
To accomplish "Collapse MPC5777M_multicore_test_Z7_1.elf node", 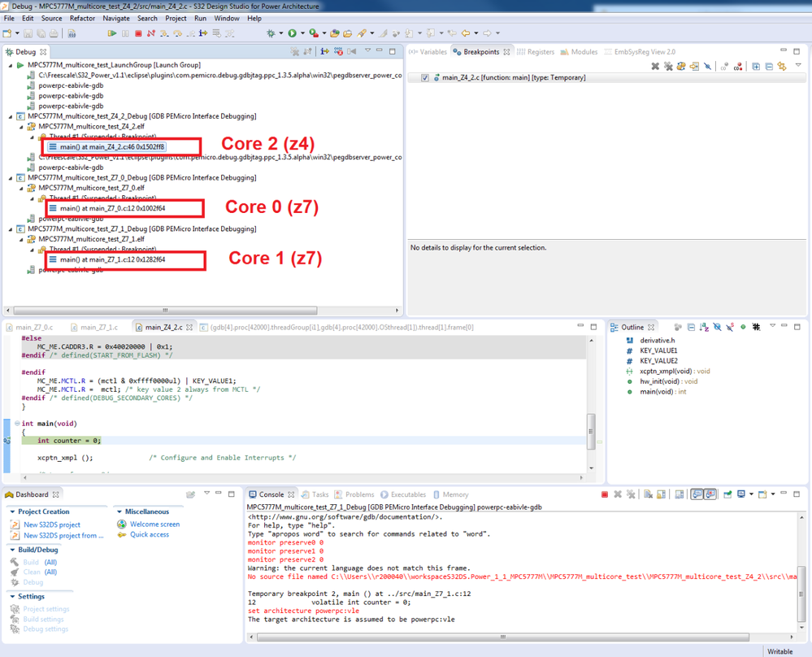I will click(x=21, y=239).
